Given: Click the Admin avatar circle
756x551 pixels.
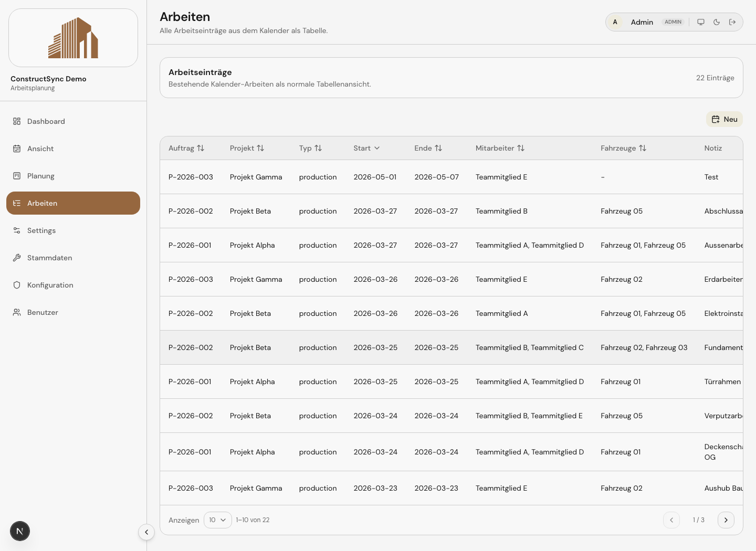Looking at the screenshot, I should (x=615, y=22).
